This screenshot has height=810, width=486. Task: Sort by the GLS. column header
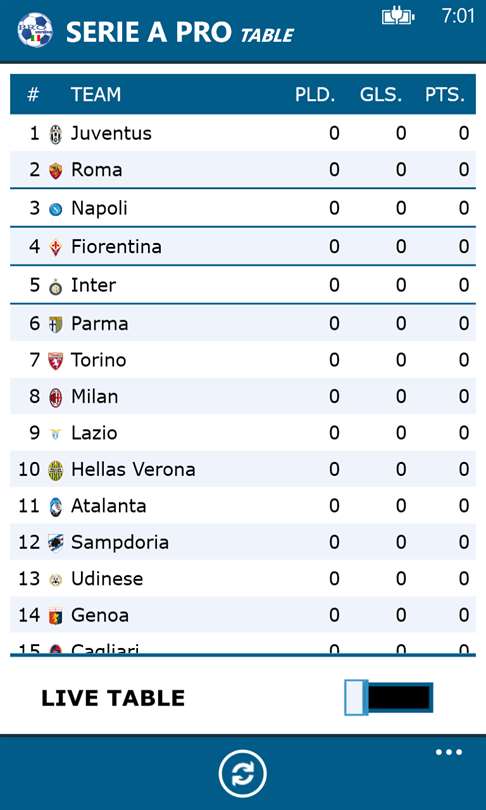(381, 95)
